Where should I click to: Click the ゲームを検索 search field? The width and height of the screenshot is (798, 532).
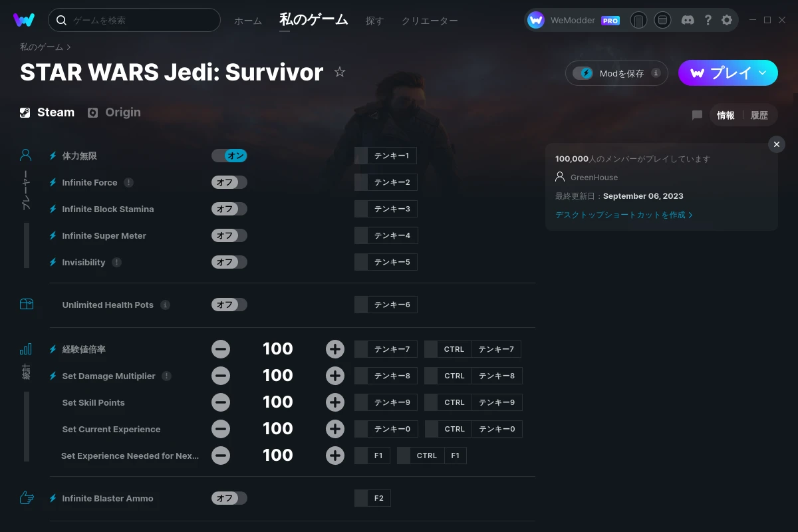(134, 20)
